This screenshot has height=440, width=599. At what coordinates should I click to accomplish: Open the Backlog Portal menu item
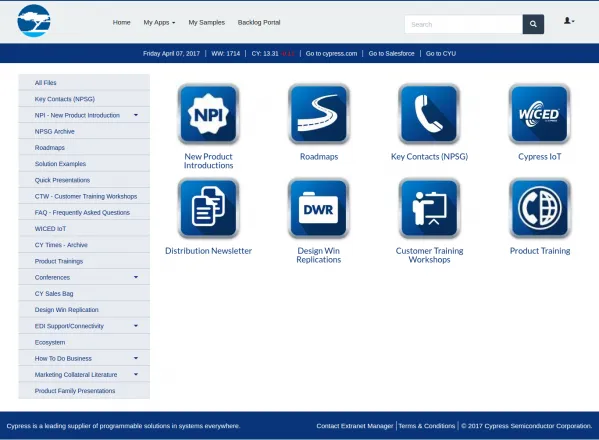(259, 23)
